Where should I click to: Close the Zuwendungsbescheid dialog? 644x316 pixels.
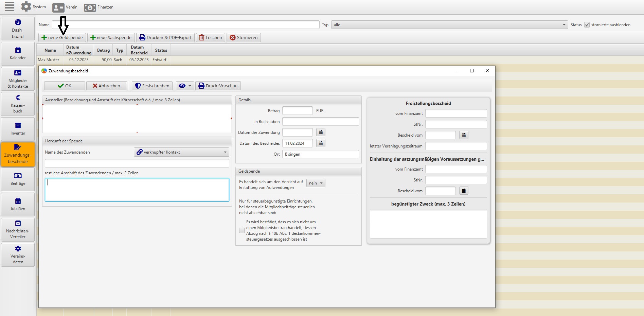click(487, 71)
